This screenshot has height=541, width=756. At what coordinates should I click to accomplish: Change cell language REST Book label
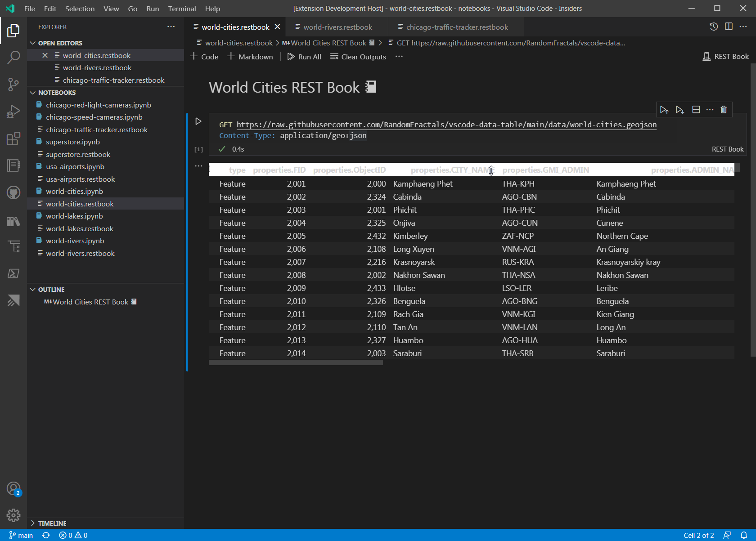tap(728, 149)
